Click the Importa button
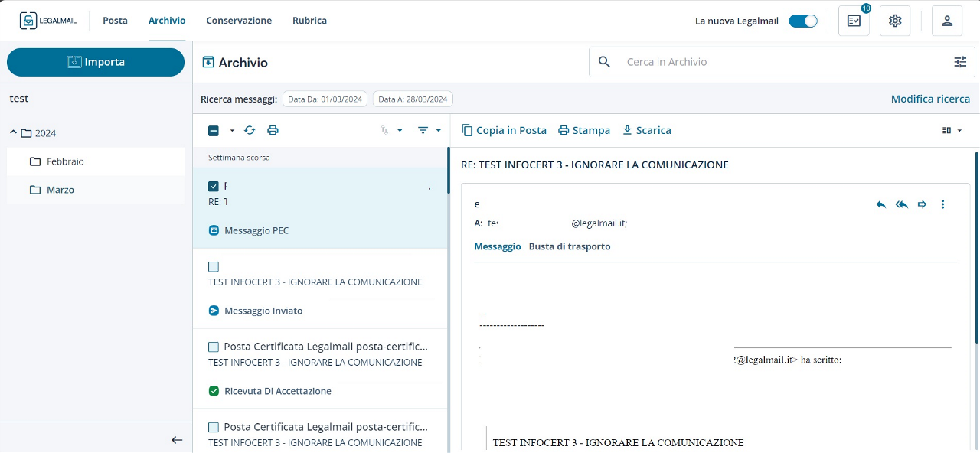Image resolution: width=980 pixels, height=453 pixels. [x=96, y=62]
